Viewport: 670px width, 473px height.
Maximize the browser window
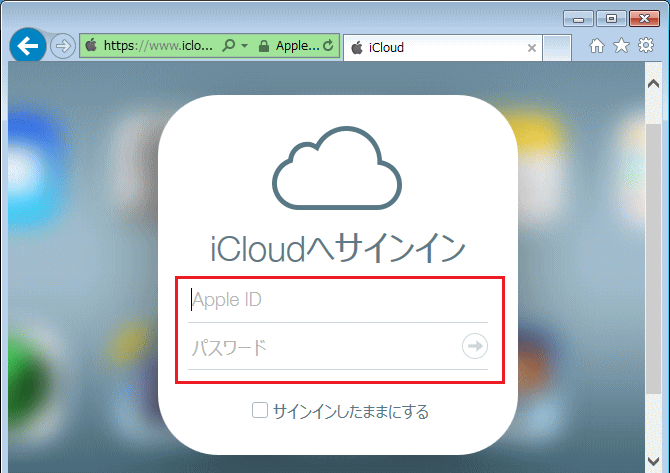611,19
